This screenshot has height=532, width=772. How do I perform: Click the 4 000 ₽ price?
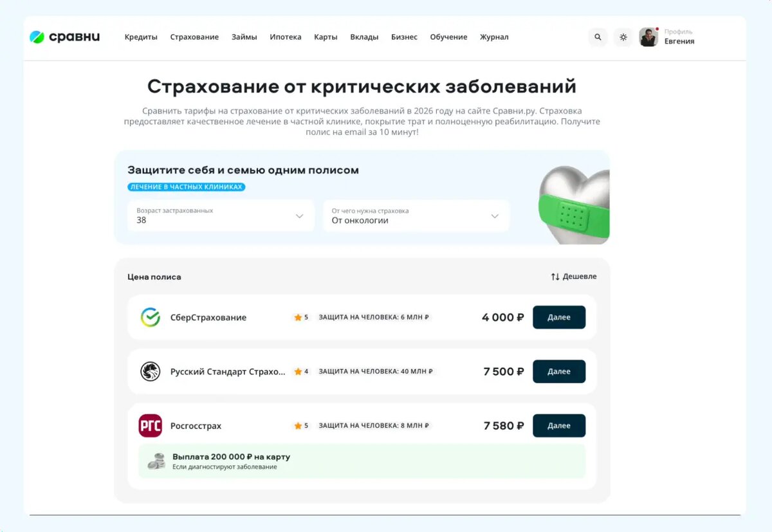point(503,317)
